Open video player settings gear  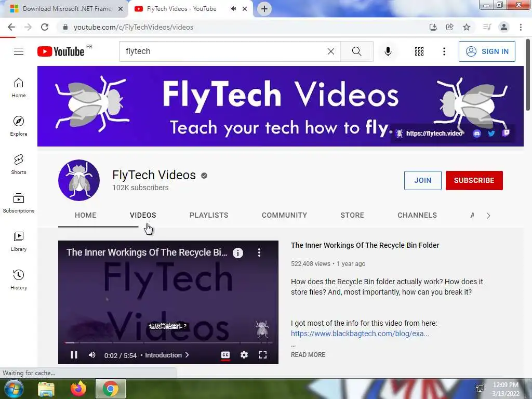pos(244,355)
